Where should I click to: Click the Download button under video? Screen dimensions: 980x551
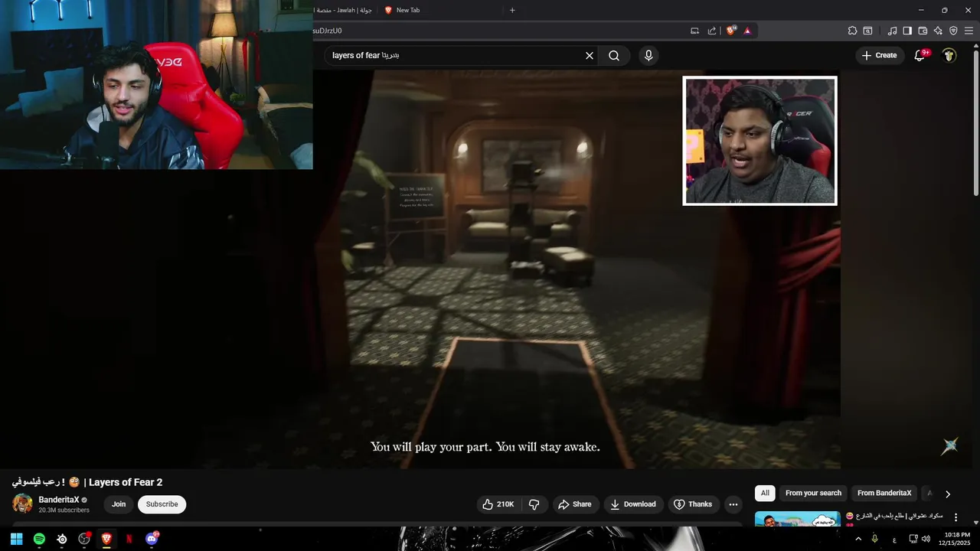tap(633, 504)
